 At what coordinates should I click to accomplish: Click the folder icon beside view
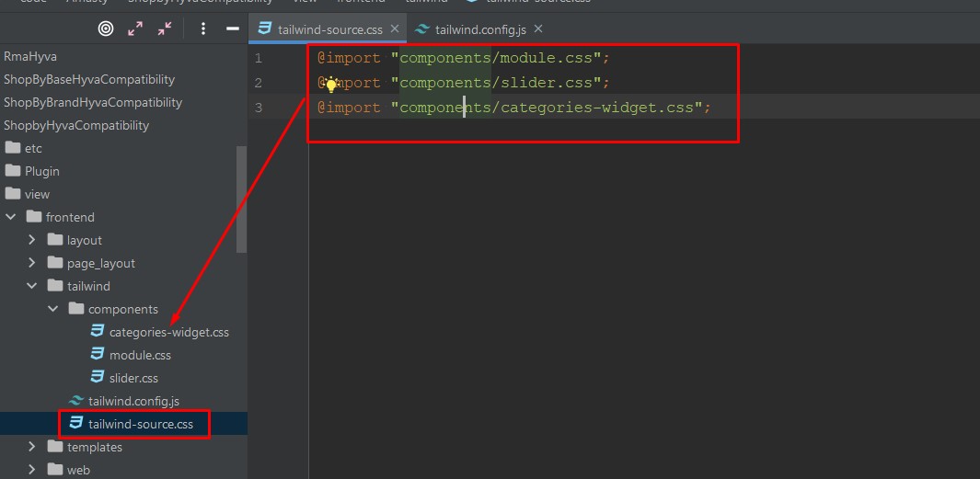[x=13, y=194]
